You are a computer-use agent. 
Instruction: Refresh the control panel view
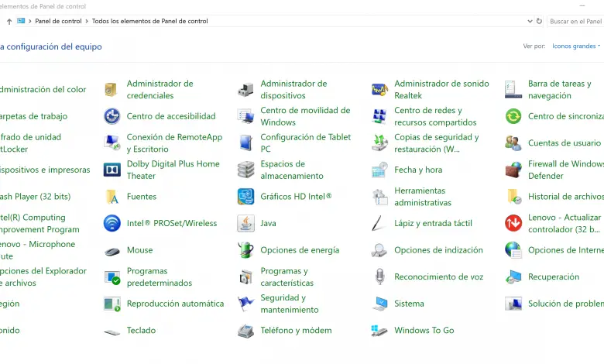tap(539, 21)
